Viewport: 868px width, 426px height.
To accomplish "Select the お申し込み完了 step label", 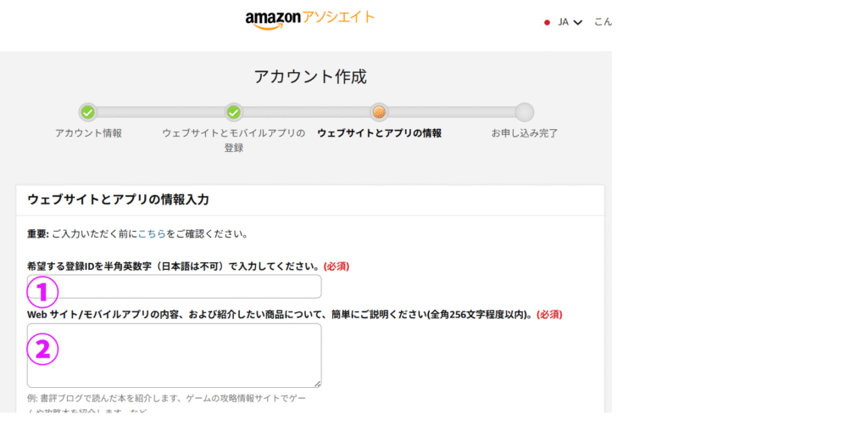I will 525,133.
